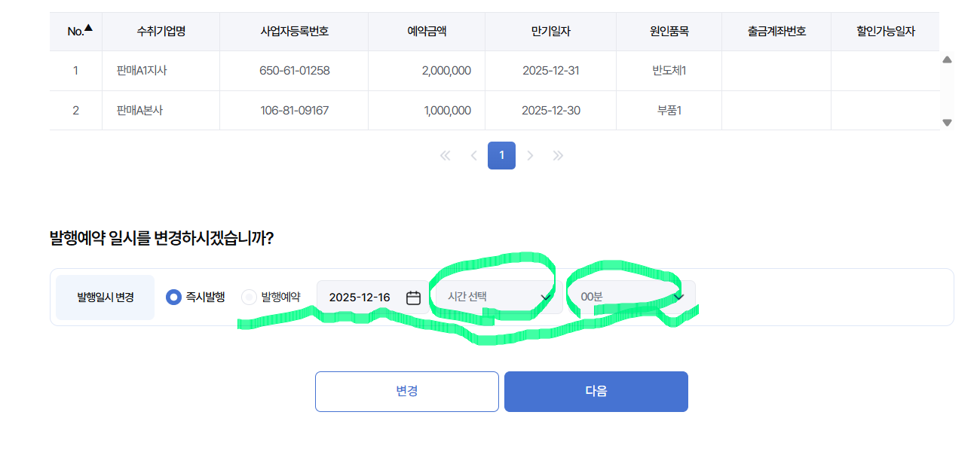This screenshot has height=470, width=980.
Task: Click the blue 다음 button
Action: (596, 392)
